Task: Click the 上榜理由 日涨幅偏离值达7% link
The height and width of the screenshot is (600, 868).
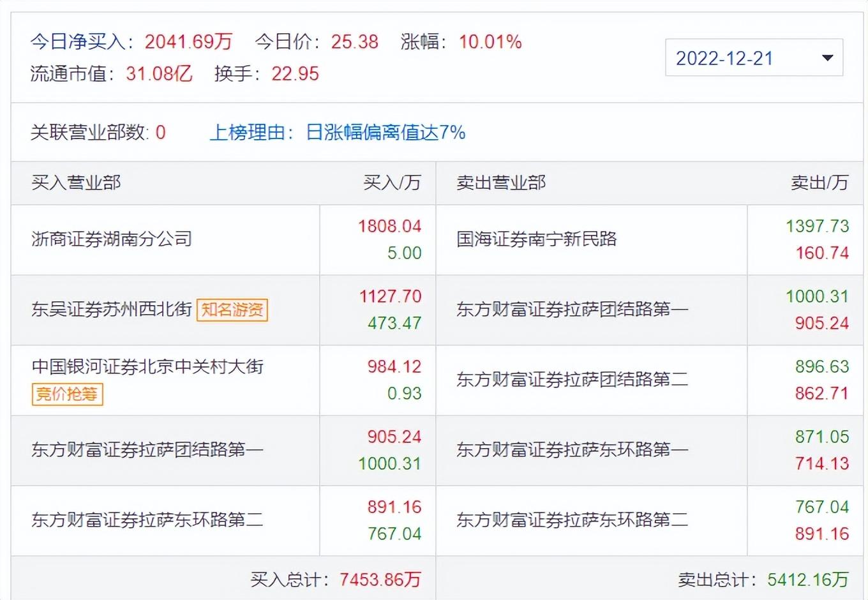Action: pos(338,132)
